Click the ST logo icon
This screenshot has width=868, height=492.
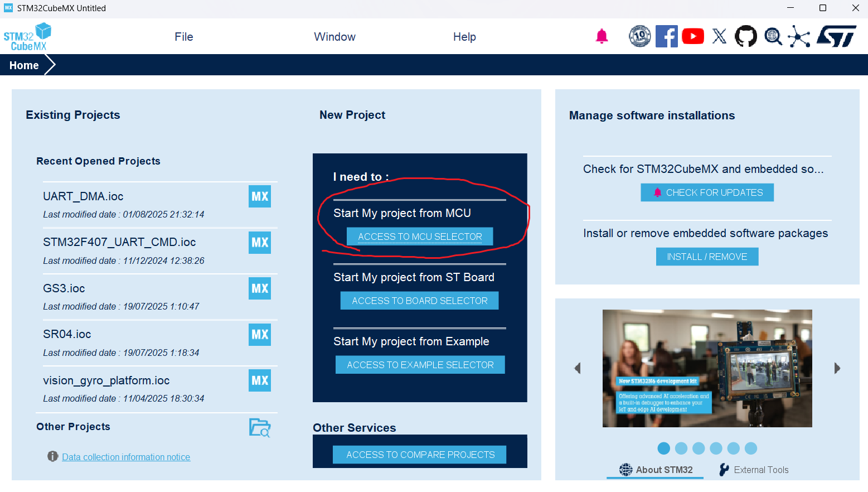point(836,36)
